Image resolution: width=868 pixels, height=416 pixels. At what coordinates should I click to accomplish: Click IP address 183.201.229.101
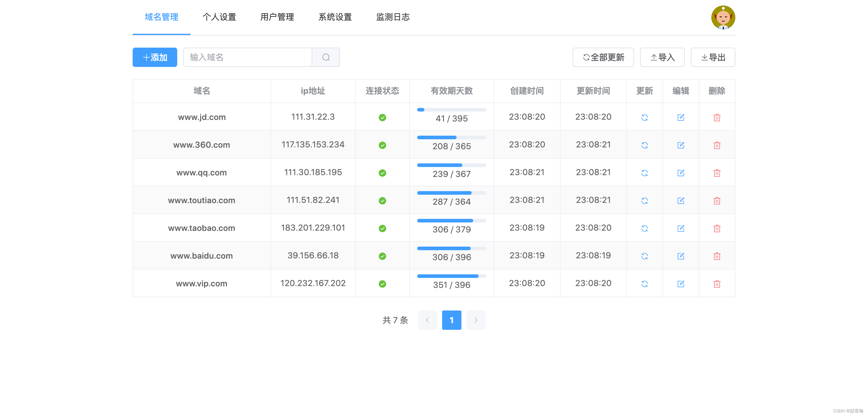coord(313,228)
